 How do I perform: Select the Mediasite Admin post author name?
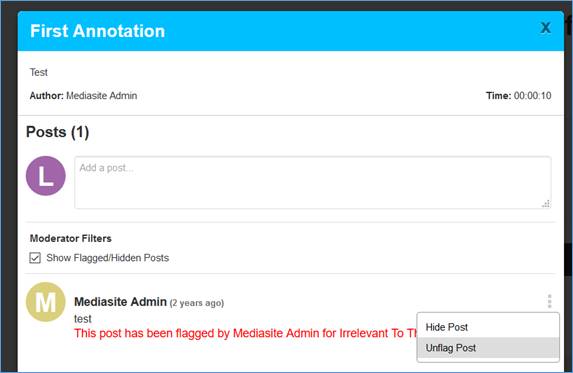[x=120, y=302]
